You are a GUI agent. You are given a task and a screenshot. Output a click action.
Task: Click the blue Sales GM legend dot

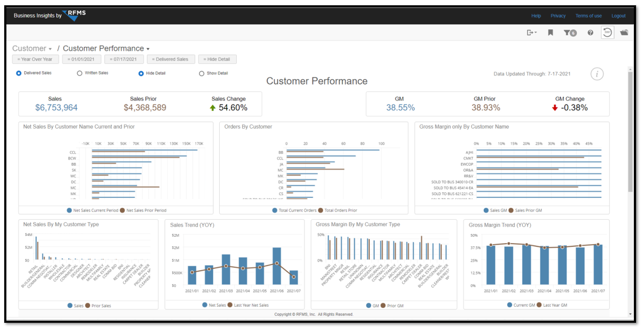(486, 211)
